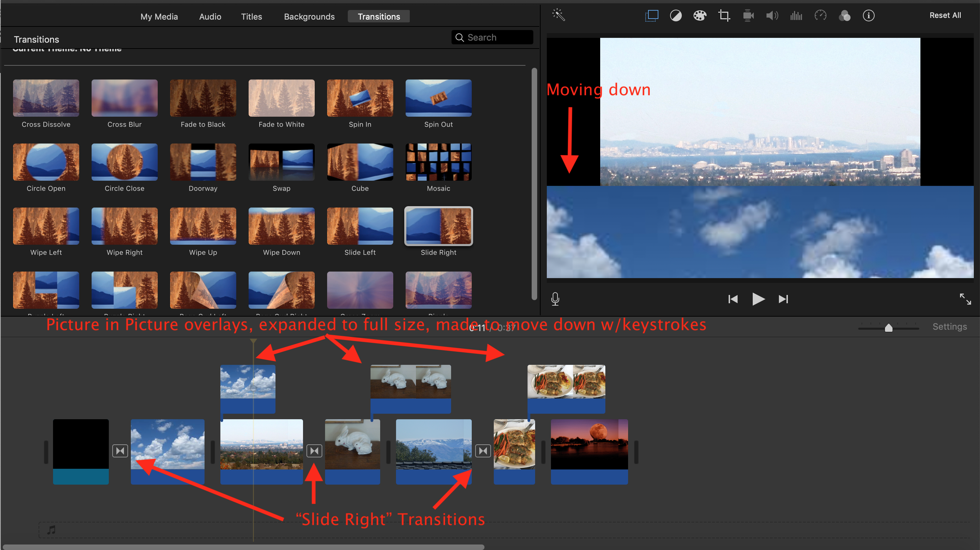Image resolution: width=980 pixels, height=550 pixels.
Task: Switch to the Titles tab
Action: (x=251, y=17)
